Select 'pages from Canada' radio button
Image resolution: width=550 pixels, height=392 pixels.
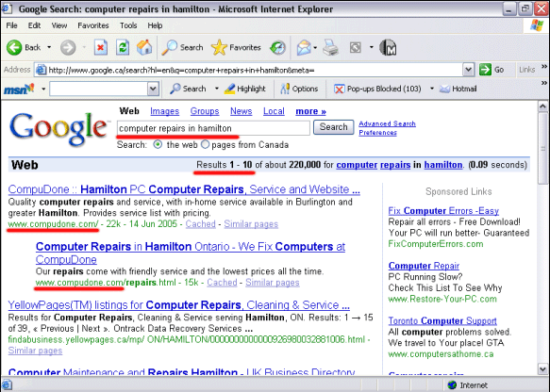[206, 144]
